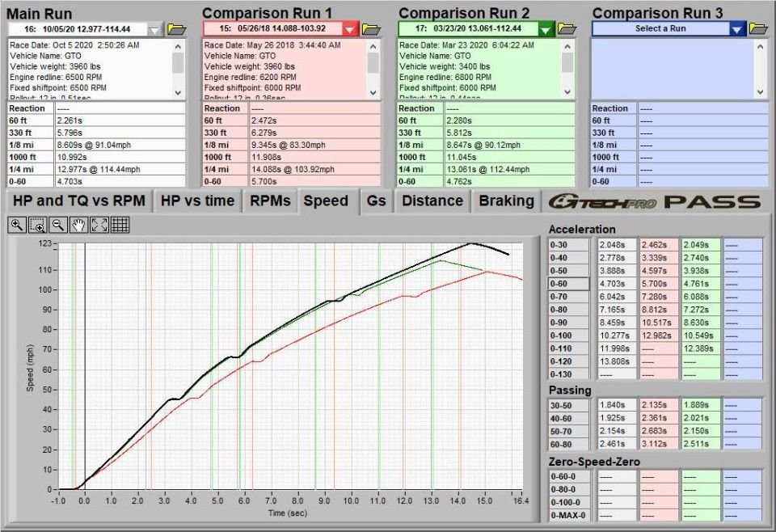Open the green Comparison Run 2 dropdown
776x532 pixels.
click(546, 29)
